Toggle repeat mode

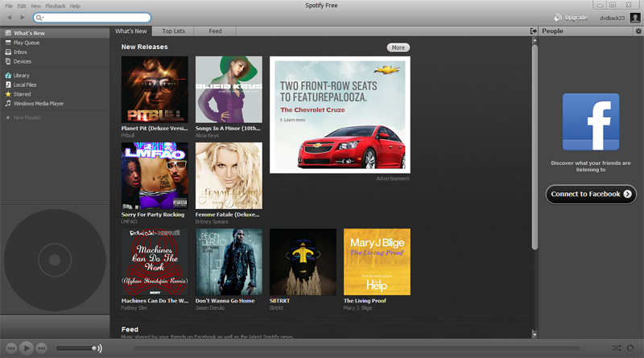click(x=630, y=348)
